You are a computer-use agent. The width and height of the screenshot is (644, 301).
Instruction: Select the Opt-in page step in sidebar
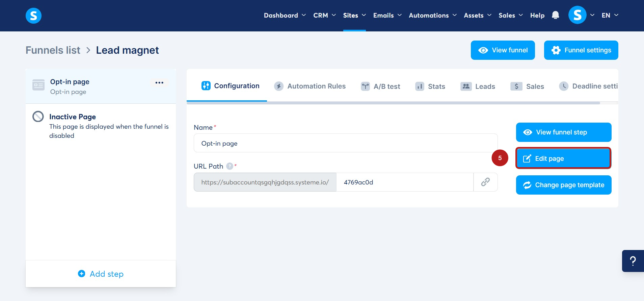101,86
